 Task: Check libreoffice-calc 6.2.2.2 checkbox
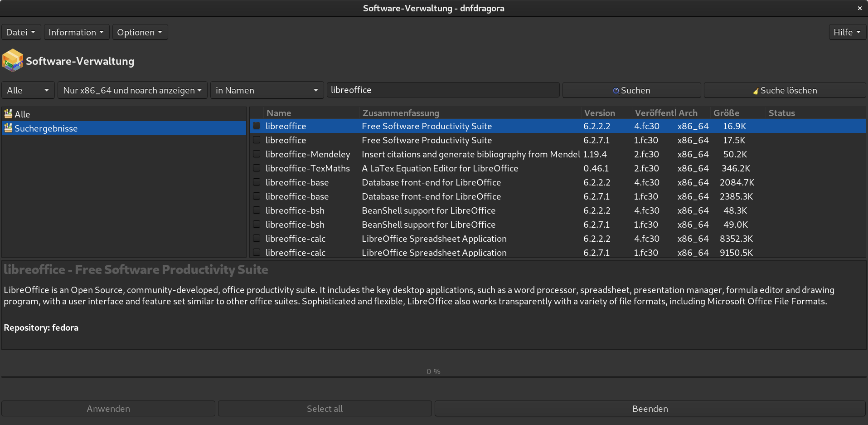coord(257,238)
